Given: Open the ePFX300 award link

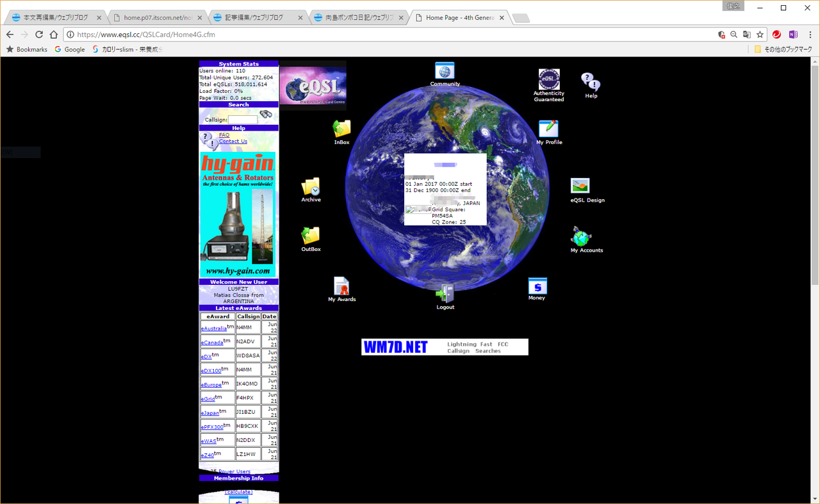Looking at the screenshot, I should point(212,427).
